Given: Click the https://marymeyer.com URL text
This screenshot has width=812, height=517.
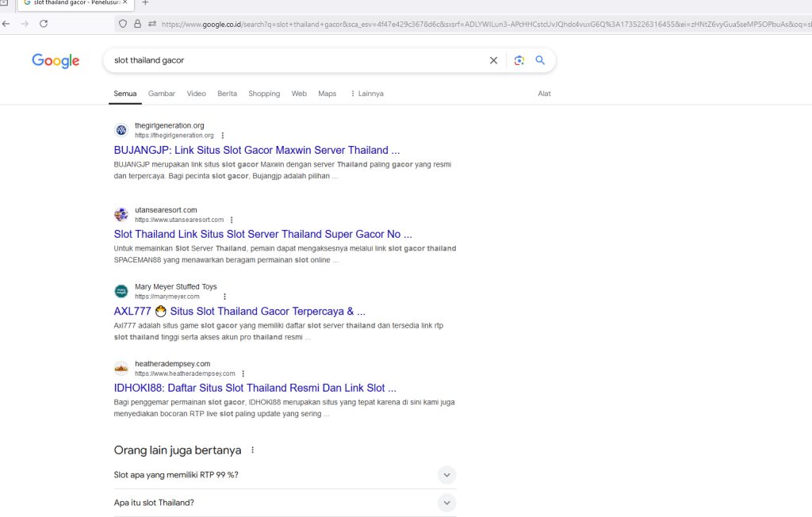Looking at the screenshot, I should [x=167, y=297].
